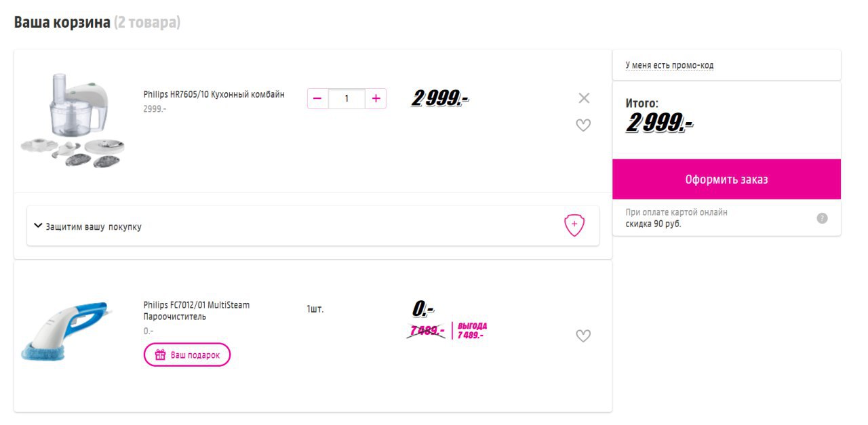Image resolution: width=868 pixels, height=425 pixels.
Task: Open the Philips HR7605/10 Кухонный комбайн product link
Action: [214, 94]
